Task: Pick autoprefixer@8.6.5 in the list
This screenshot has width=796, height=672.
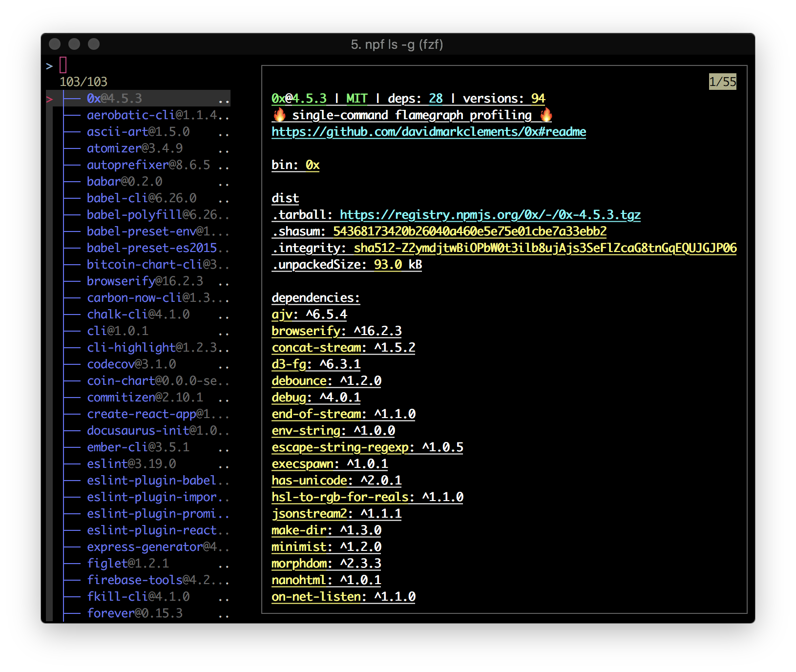Action: pos(138,165)
